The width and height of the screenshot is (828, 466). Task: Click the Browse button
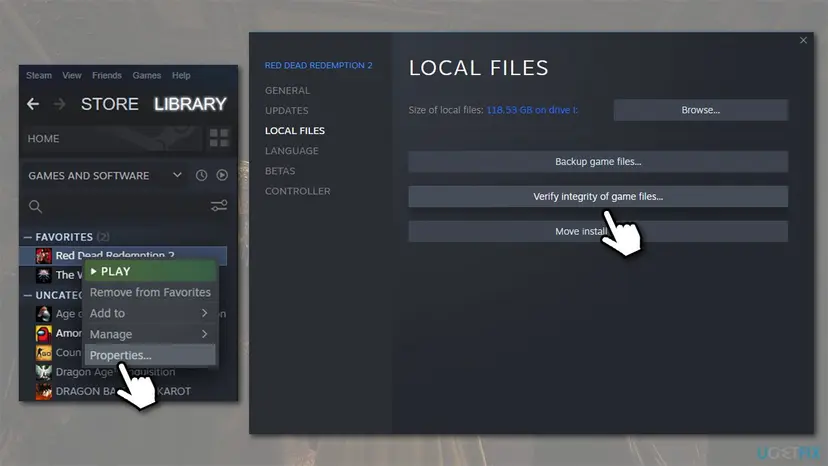(x=701, y=110)
